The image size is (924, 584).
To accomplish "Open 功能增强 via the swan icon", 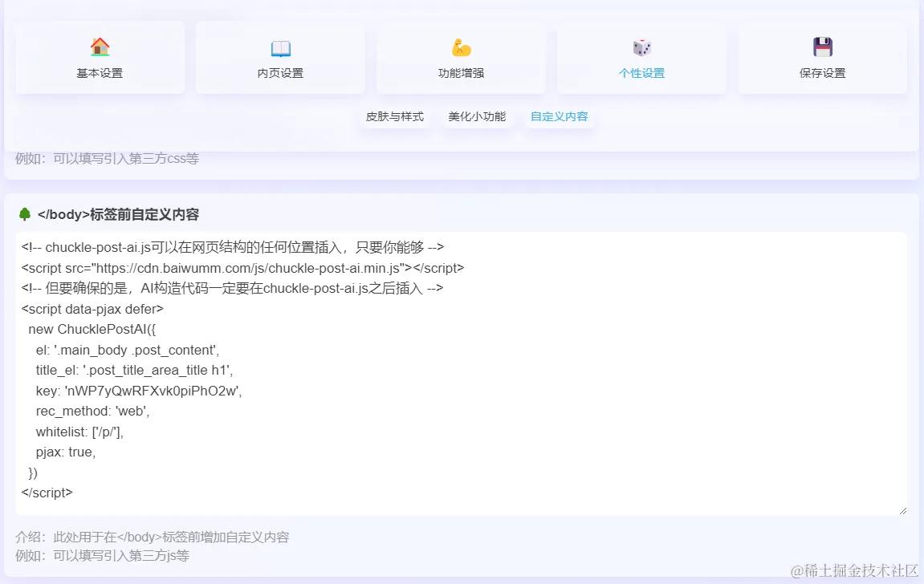I will coord(460,47).
